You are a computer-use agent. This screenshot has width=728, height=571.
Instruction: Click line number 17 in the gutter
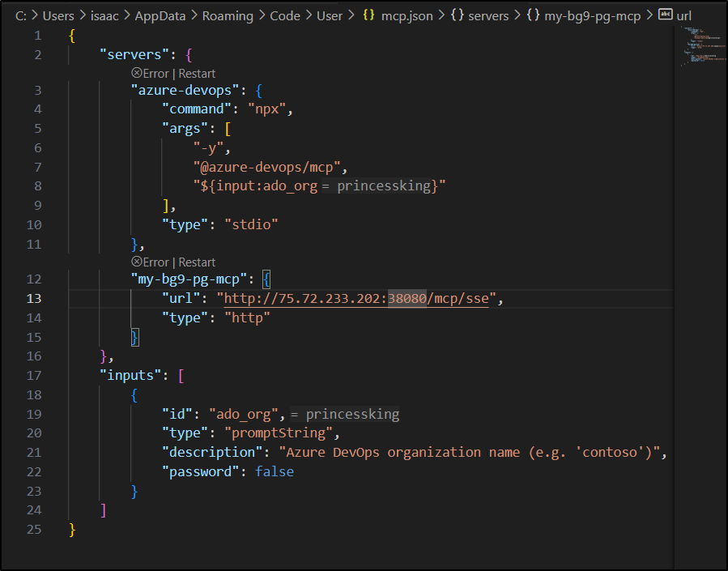(x=33, y=376)
